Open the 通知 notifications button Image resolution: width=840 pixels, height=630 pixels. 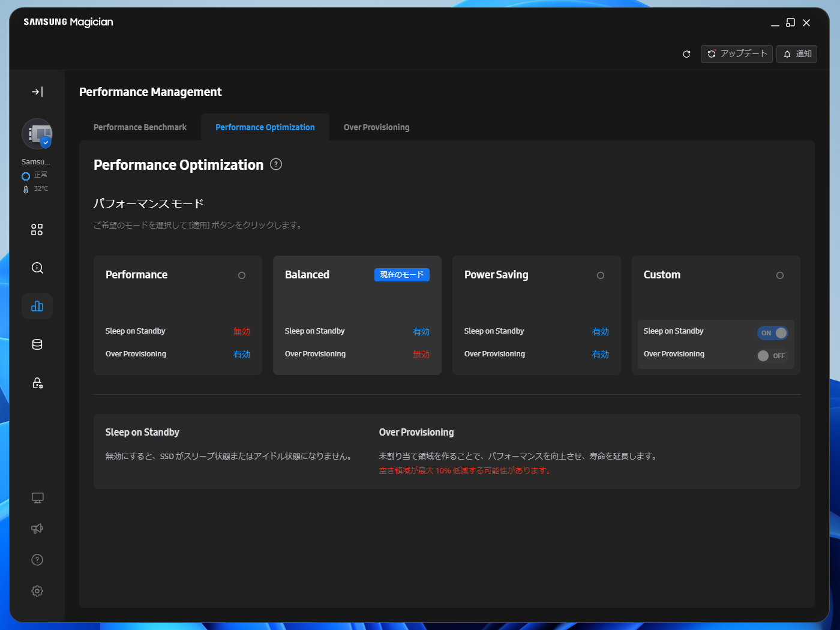click(x=797, y=54)
